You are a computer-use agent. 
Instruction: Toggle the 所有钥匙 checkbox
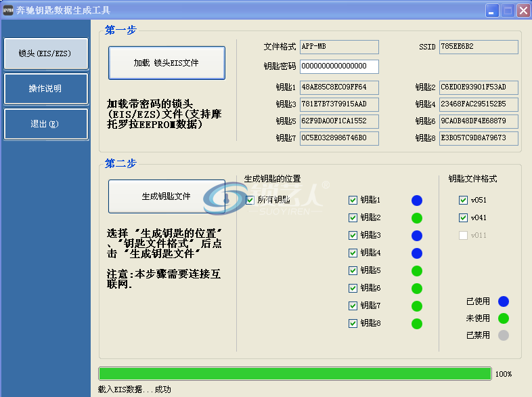pos(250,200)
